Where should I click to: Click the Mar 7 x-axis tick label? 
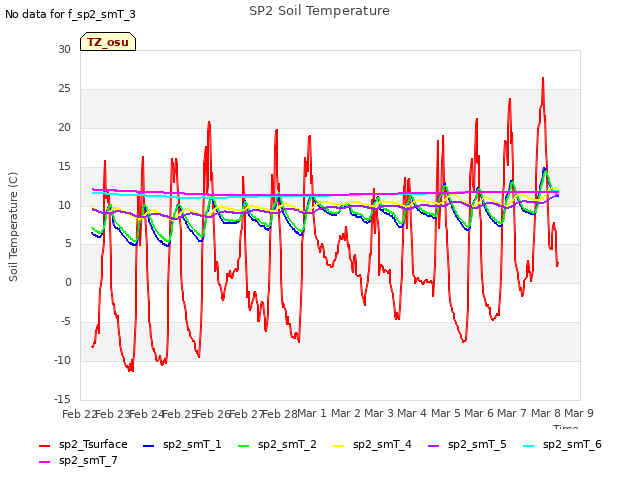coord(512,413)
